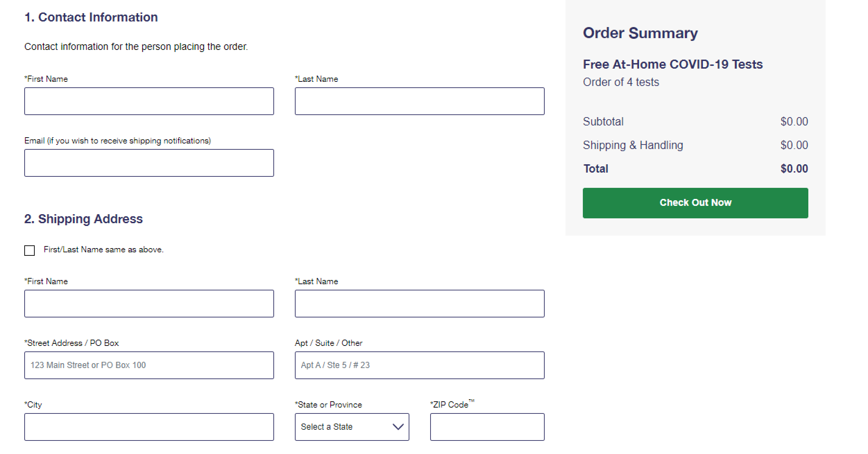Viewport: 868px width, 454px height.
Task: Click the shipping Last Name field
Action: (x=419, y=303)
